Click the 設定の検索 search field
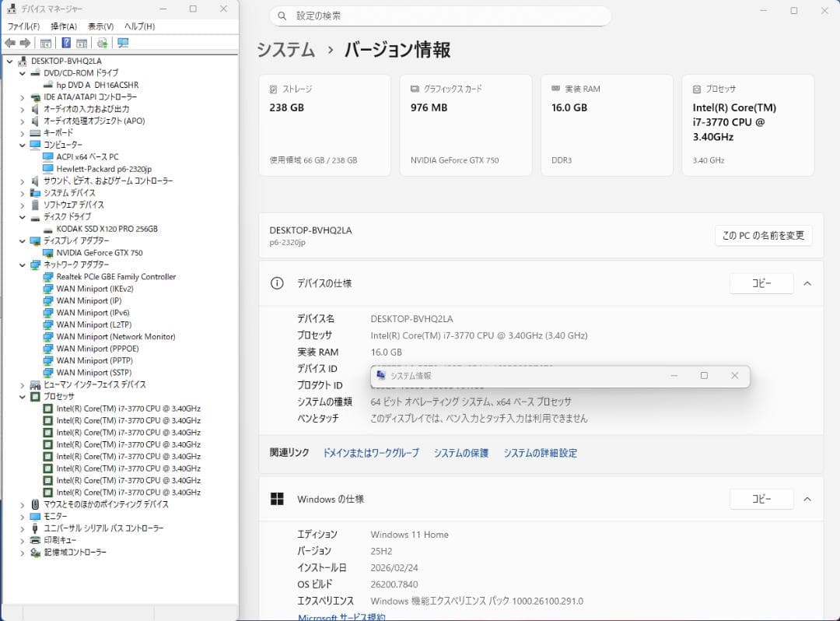 pos(440,16)
